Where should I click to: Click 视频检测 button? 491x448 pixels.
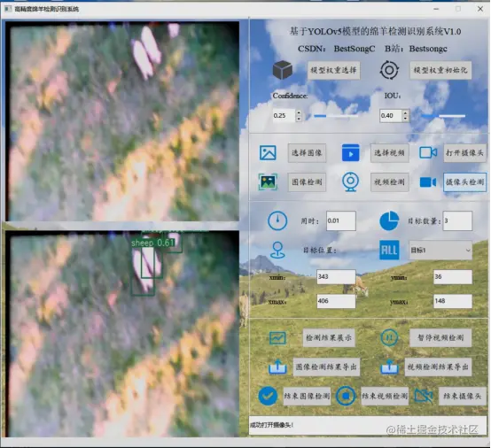(x=390, y=182)
